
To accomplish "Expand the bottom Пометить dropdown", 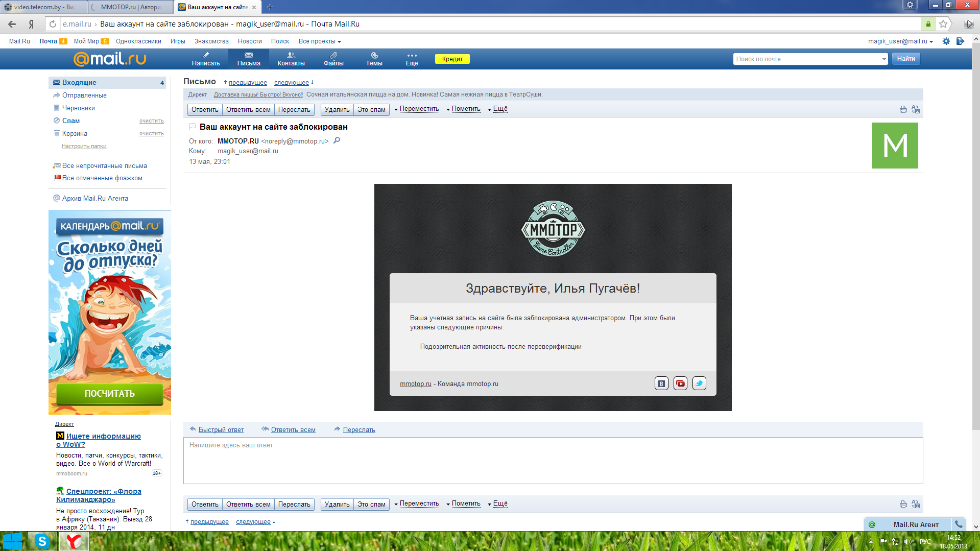I will click(x=463, y=504).
